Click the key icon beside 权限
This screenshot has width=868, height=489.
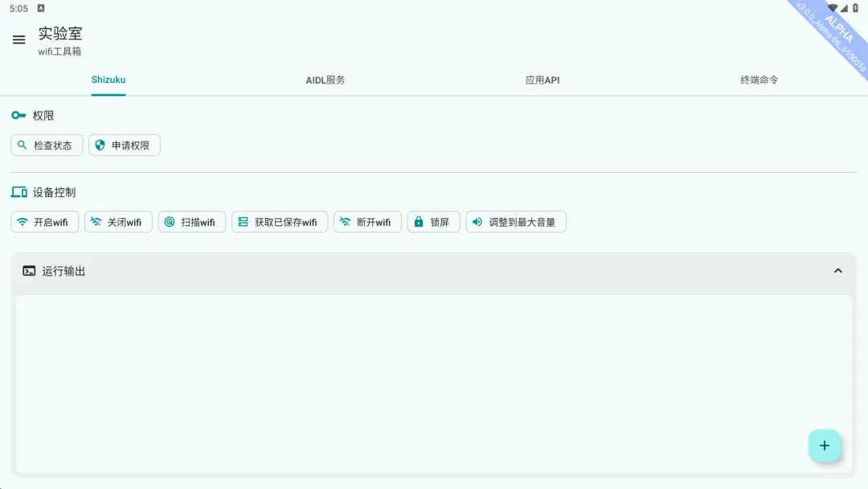pyautogui.click(x=18, y=115)
